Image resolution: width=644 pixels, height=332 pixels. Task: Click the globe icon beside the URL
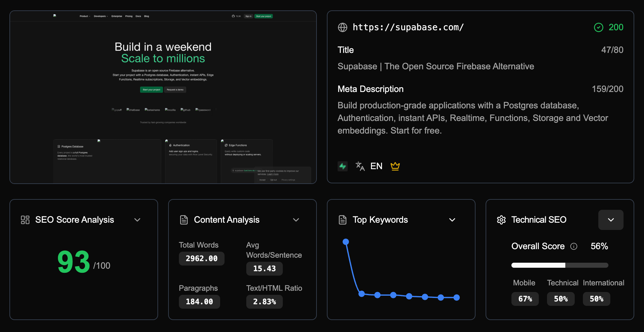(343, 27)
